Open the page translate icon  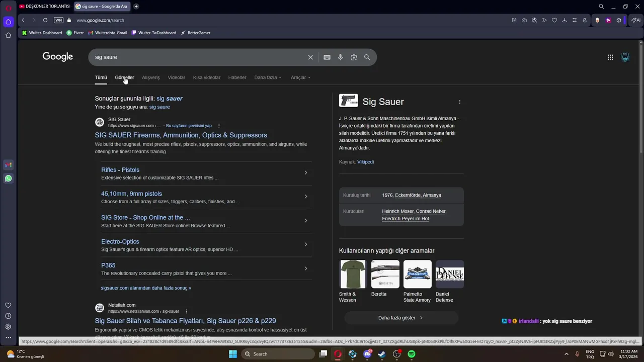point(534,20)
